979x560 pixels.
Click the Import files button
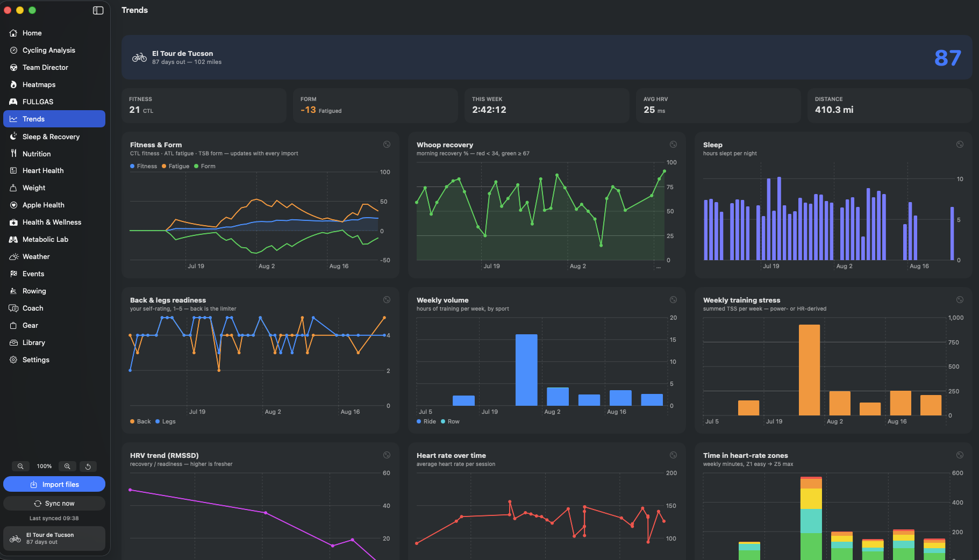pos(54,484)
